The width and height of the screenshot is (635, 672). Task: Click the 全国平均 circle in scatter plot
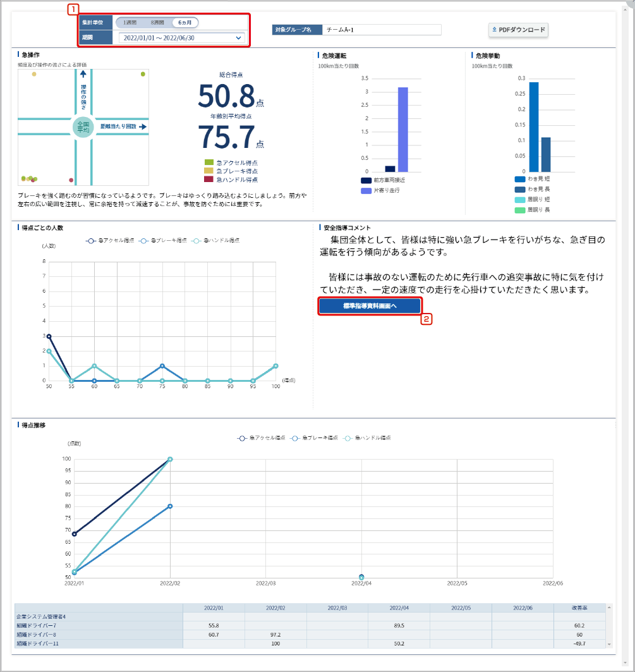click(x=83, y=126)
